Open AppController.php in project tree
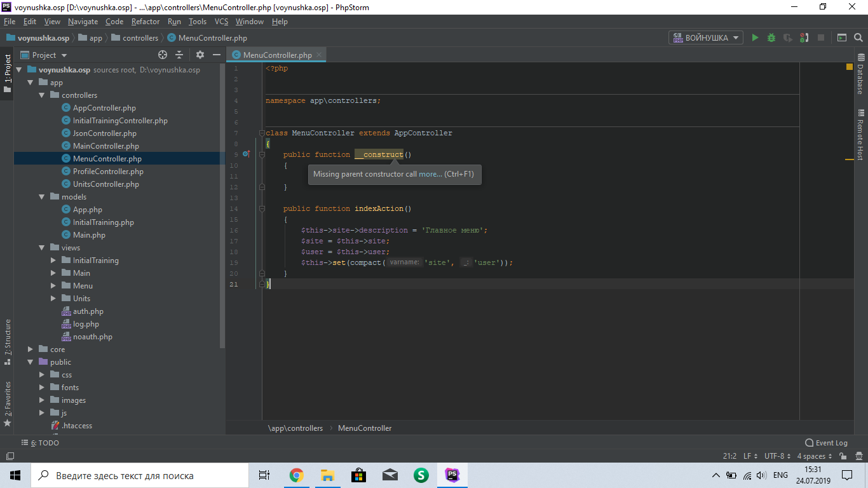 104,108
